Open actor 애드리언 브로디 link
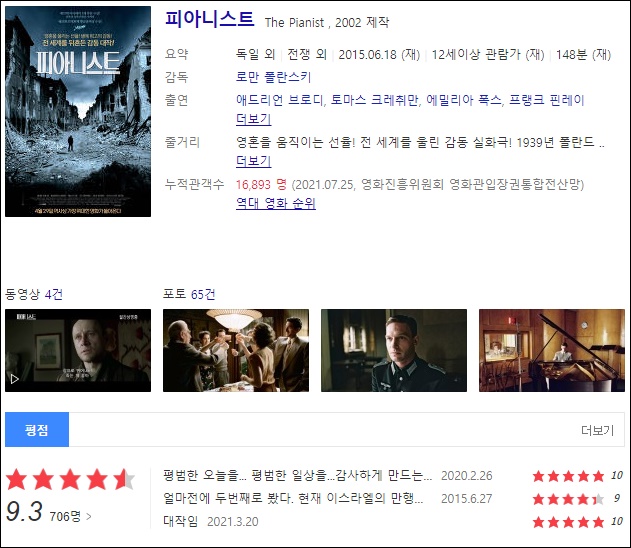The image size is (631, 548). pyautogui.click(x=280, y=100)
